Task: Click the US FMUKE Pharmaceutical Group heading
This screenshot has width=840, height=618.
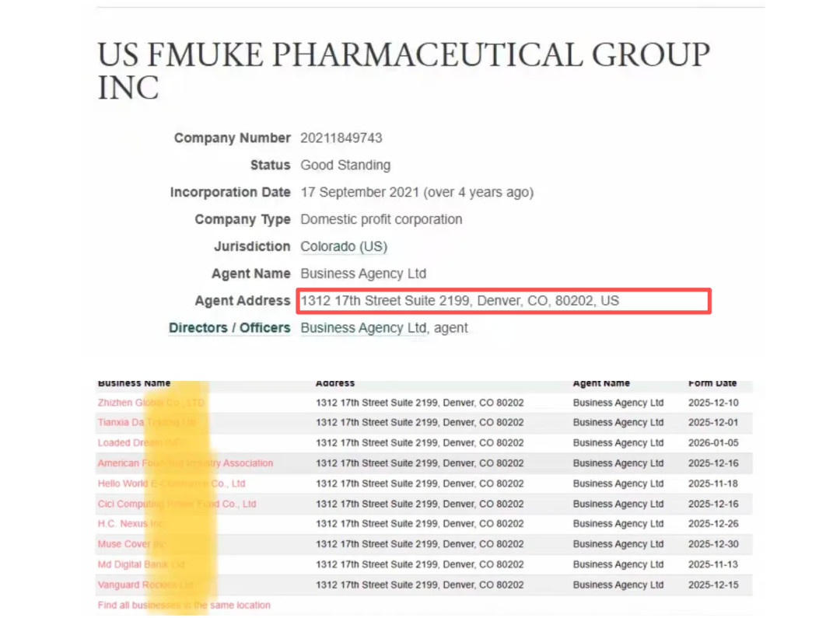Action: point(403,71)
